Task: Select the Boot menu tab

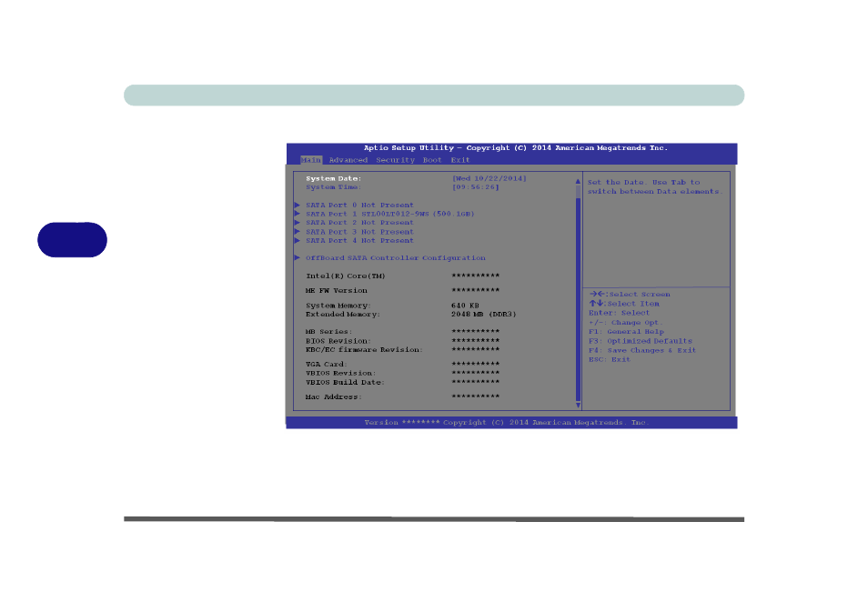Action: 432,160
